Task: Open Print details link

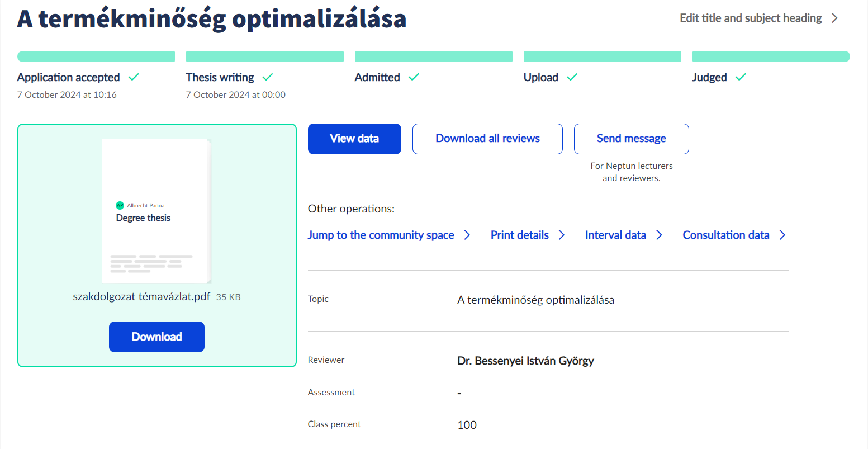Action: tap(520, 235)
